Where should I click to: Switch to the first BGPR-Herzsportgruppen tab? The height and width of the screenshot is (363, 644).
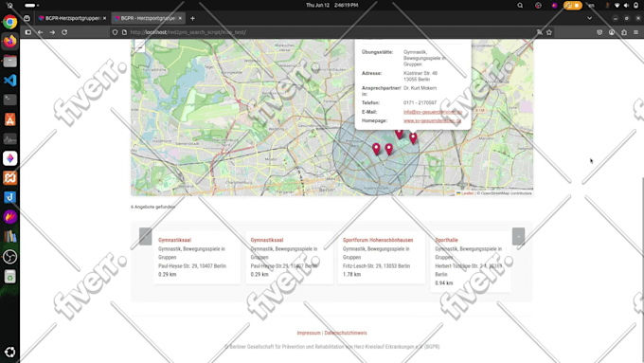tap(72, 18)
